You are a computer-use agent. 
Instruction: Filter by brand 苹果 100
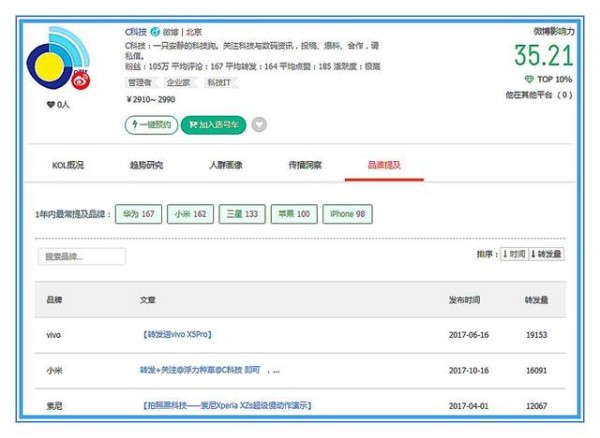[x=294, y=214]
